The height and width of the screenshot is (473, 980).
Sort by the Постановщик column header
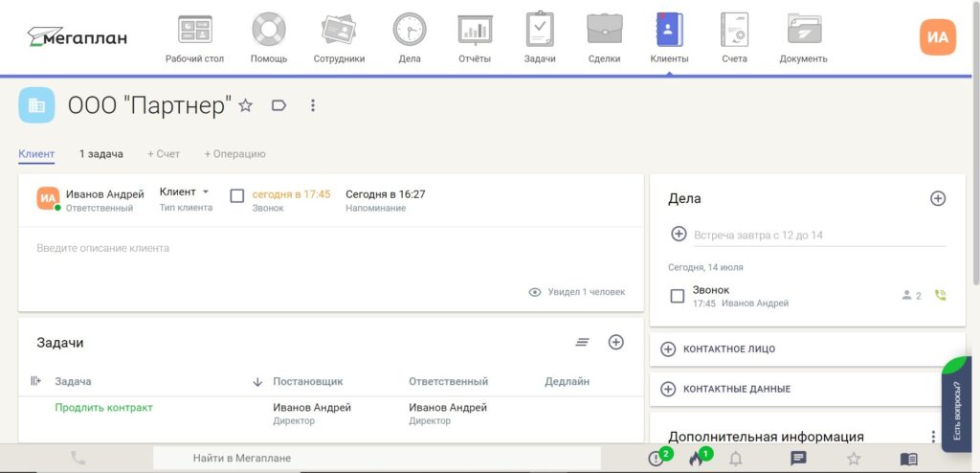308,382
